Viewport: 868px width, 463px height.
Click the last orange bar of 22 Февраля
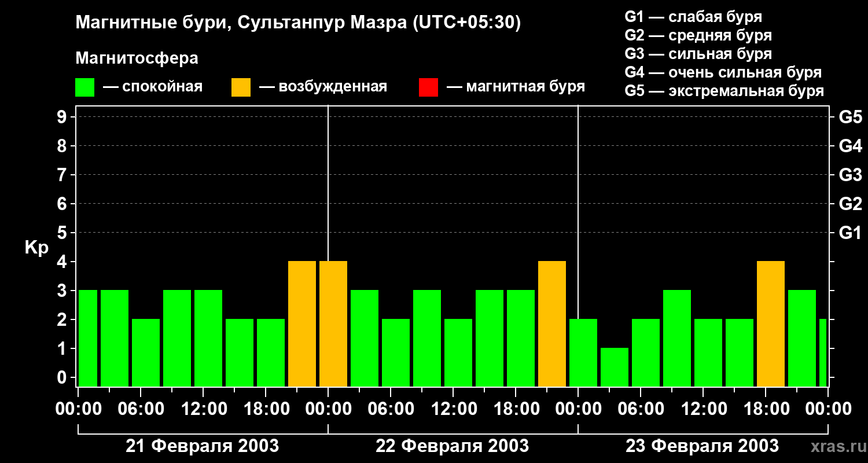coord(552,324)
